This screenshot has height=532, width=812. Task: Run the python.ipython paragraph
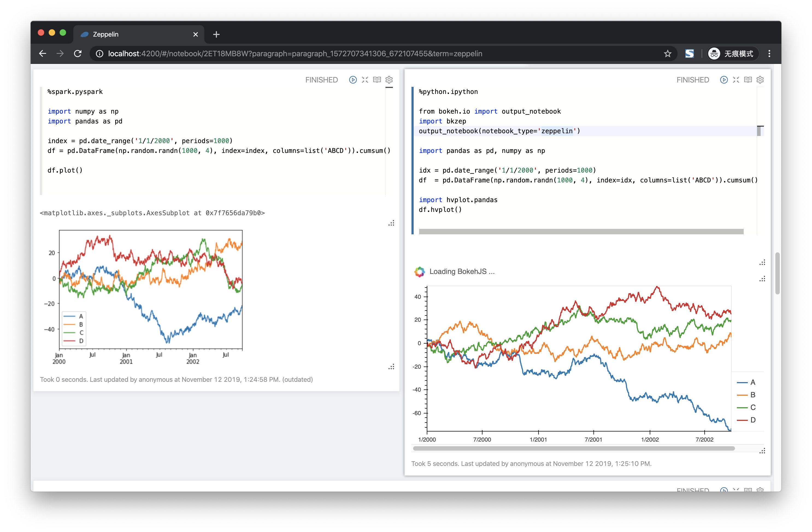724,80
